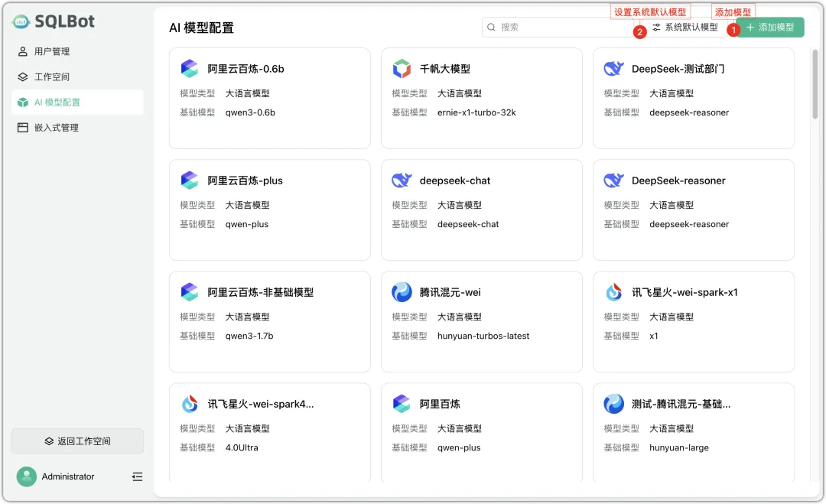Click qwen-plus value in 阿里百炼 card
The image size is (826, 504).
pos(459,447)
